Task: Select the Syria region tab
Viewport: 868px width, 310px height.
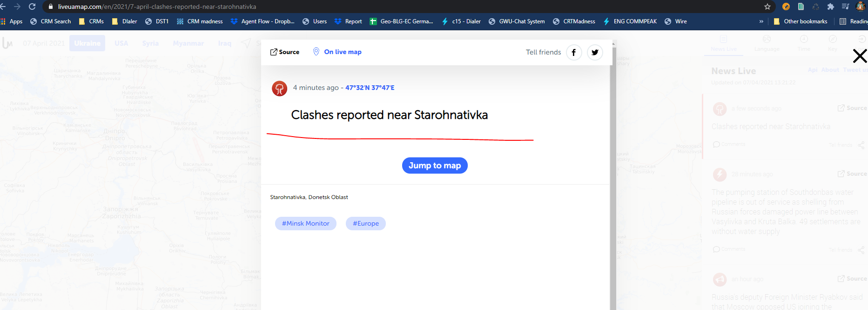Action: pos(150,43)
